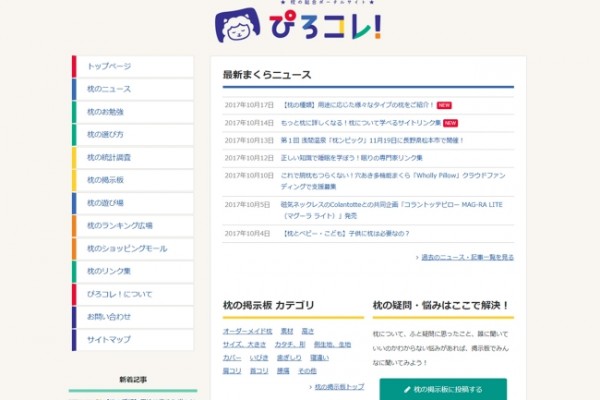The width and height of the screenshot is (600, 400).
Task: Open the サイズ、大きさ category link
Action: click(x=244, y=344)
